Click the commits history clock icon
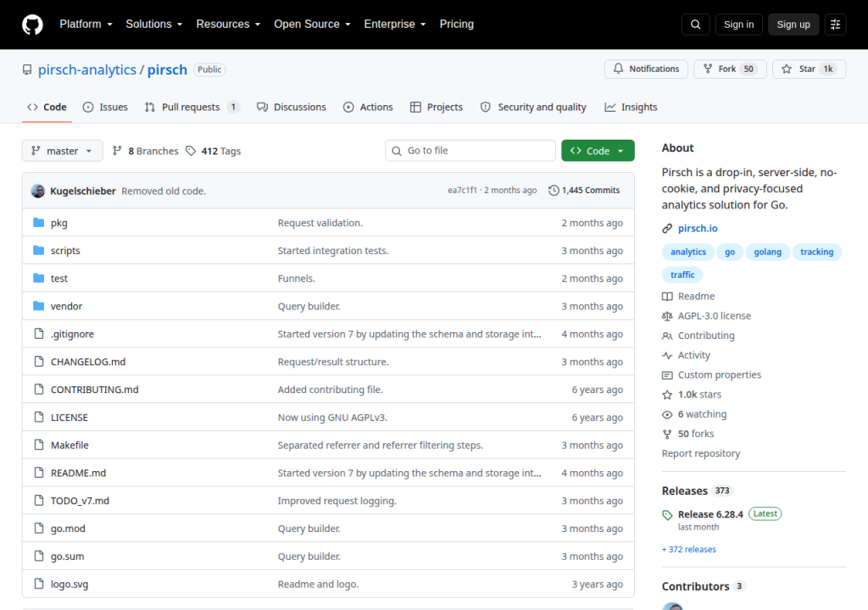This screenshot has height=610, width=868. (554, 190)
